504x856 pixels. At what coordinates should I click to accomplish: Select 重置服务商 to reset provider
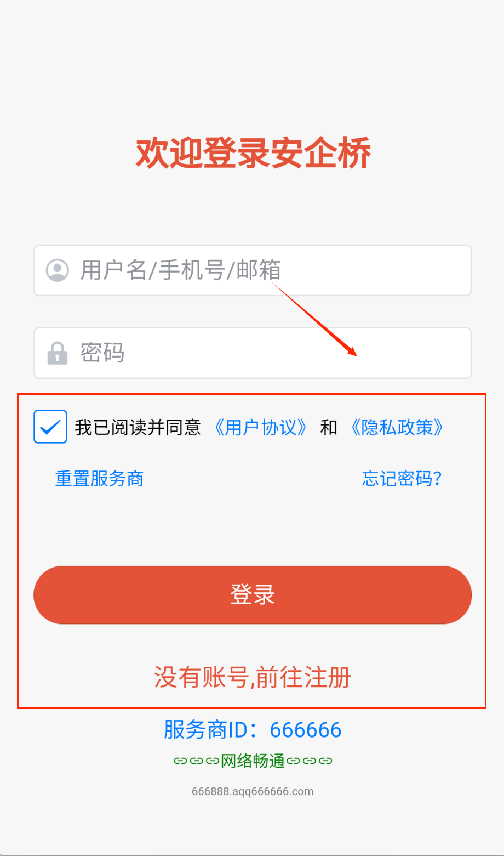(99, 479)
